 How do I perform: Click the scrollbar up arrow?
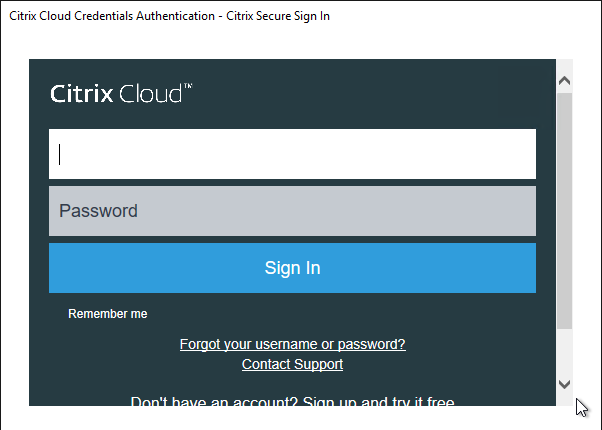coord(564,81)
